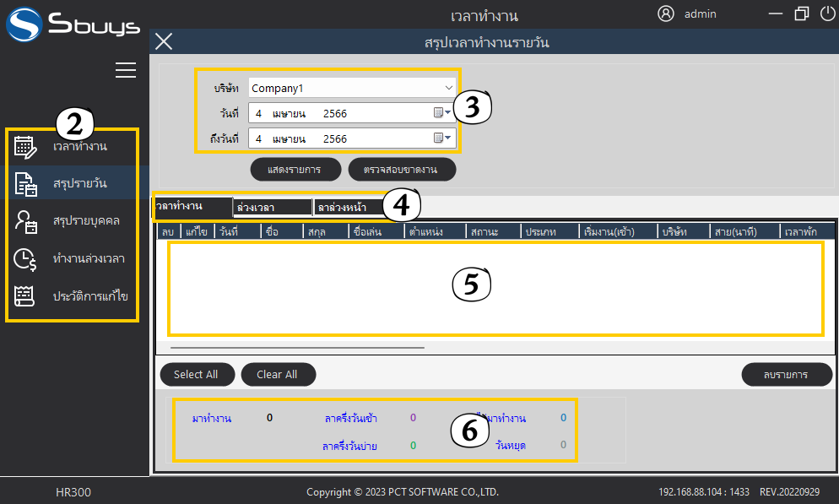The image size is (839, 504).
Task: Switch to the ล่วงเวลา tab
Action: tap(272, 207)
